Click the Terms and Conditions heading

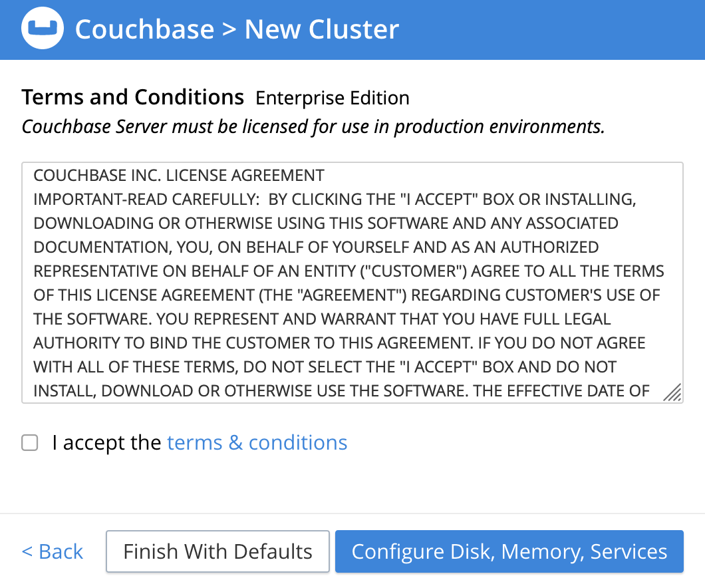click(133, 98)
